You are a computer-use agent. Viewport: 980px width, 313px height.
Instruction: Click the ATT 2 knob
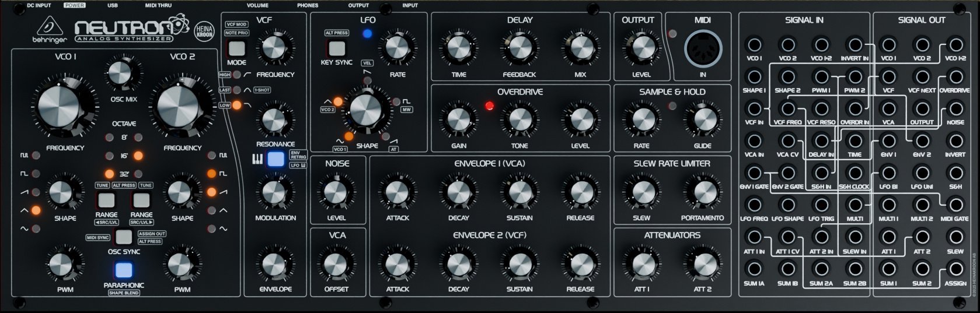pyautogui.click(x=703, y=263)
